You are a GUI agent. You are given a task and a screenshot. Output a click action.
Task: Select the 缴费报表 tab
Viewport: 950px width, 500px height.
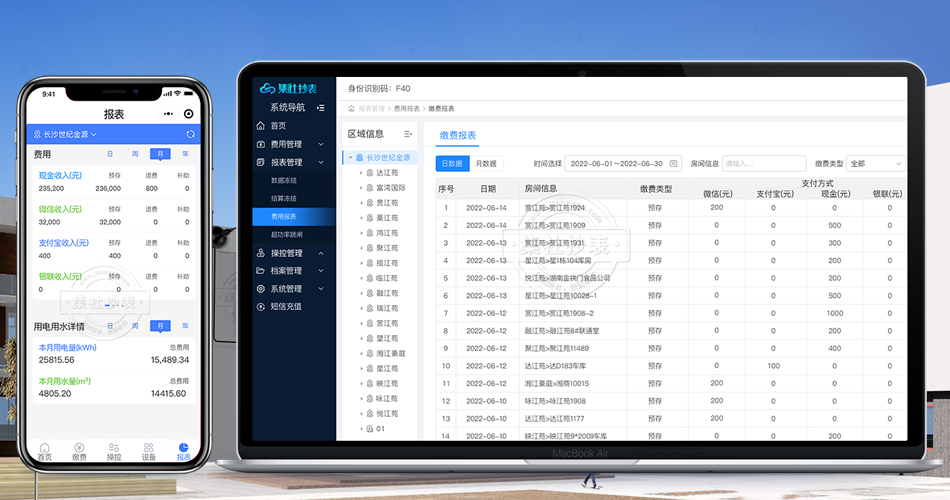459,135
